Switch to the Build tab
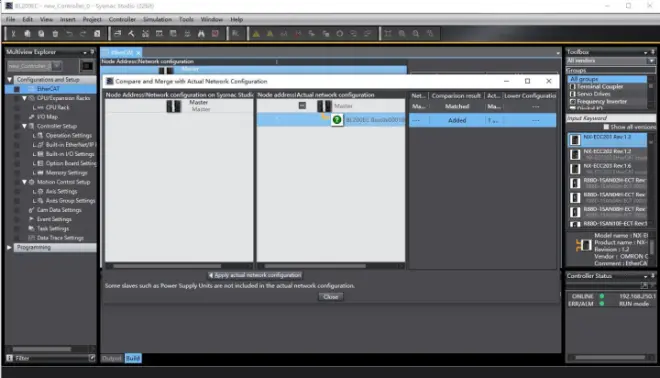This screenshot has height=378, width=660. (133, 358)
